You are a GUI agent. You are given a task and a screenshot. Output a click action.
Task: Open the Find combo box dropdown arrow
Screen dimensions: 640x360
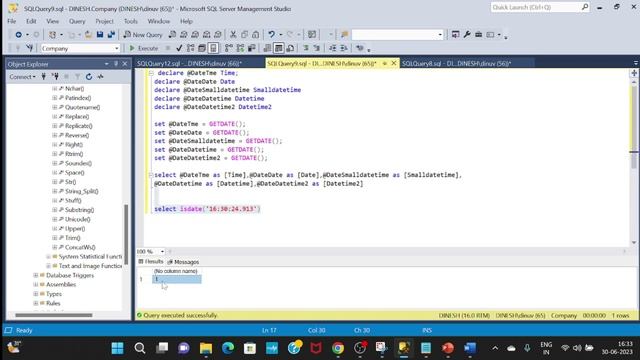coord(440,35)
